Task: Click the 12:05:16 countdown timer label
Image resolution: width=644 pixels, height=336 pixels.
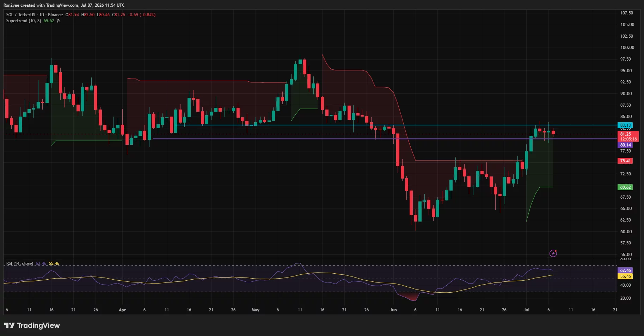Action: click(628, 139)
